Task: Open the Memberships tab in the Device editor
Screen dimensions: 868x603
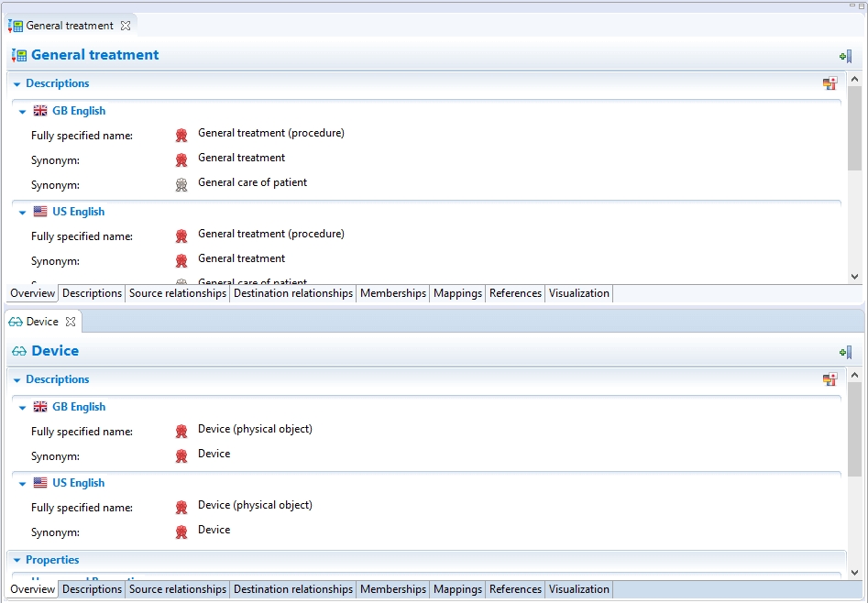Action: [x=392, y=589]
